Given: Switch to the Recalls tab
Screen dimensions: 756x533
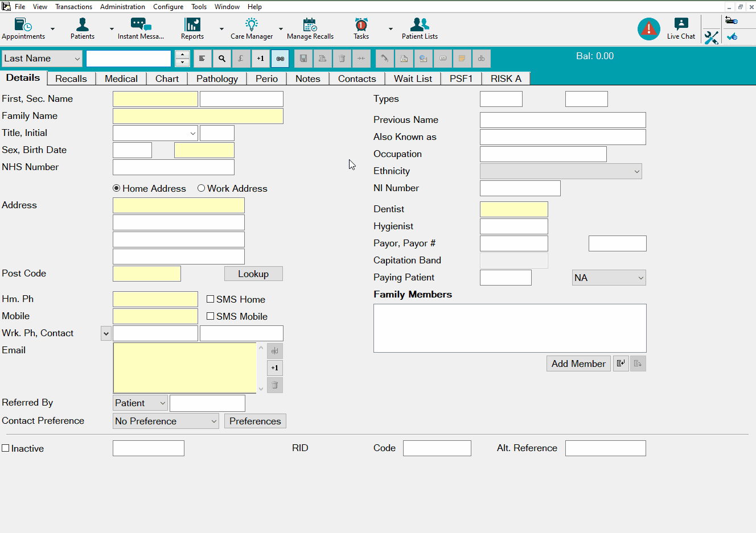Looking at the screenshot, I should [x=71, y=78].
